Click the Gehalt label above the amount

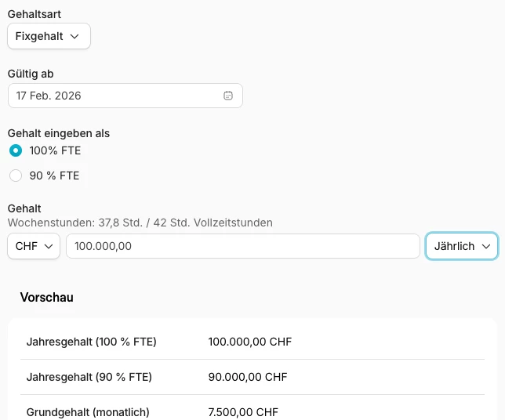tap(24, 208)
